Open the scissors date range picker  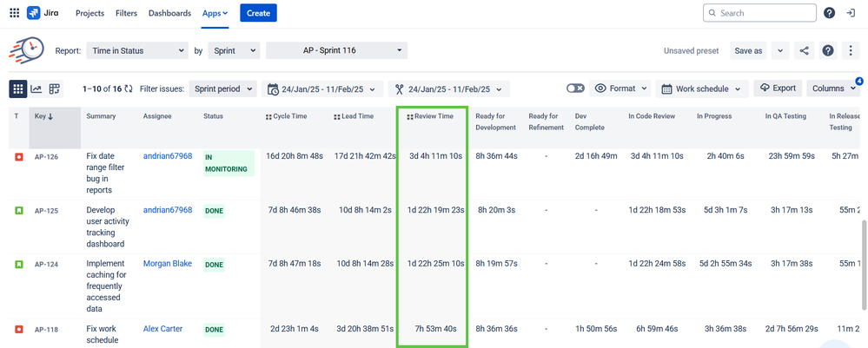(x=449, y=89)
